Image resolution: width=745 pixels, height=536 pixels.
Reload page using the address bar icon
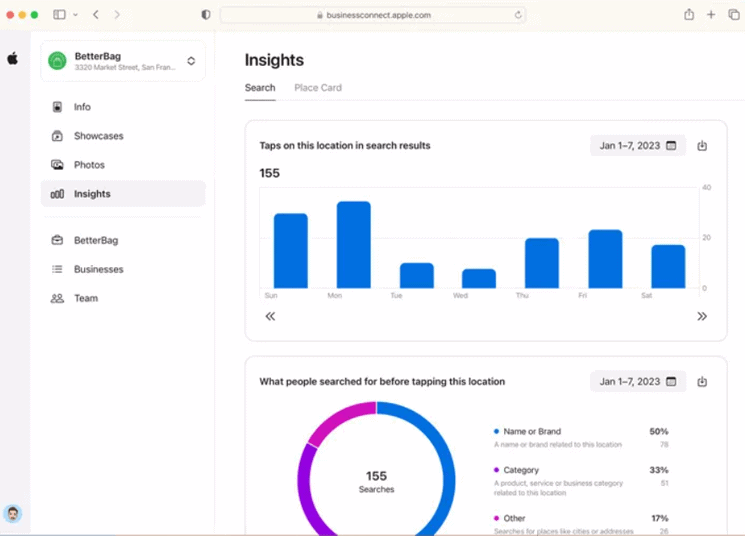click(518, 15)
